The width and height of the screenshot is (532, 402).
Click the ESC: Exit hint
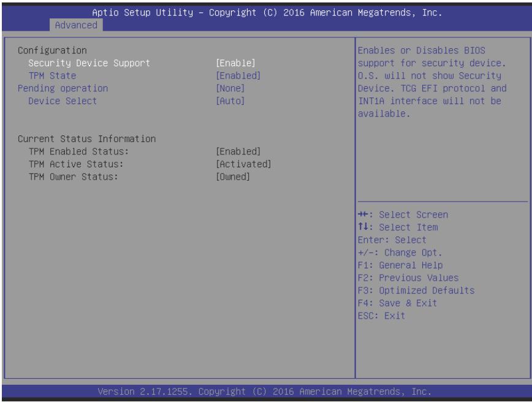click(x=381, y=316)
